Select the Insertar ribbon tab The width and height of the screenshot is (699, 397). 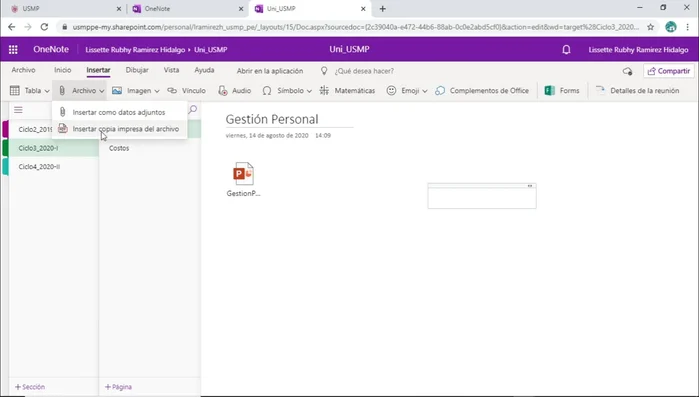click(x=99, y=70)
